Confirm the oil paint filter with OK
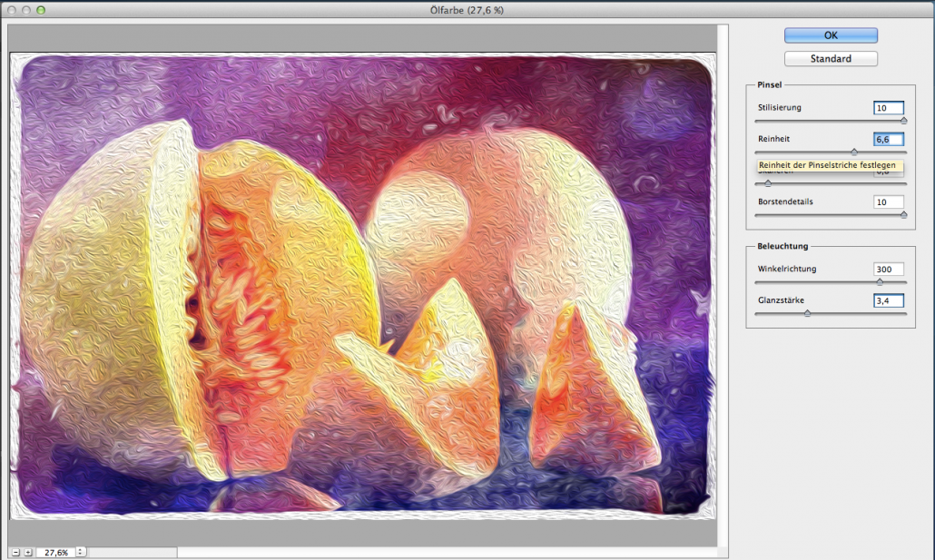Screen dimensions: 935x560 click(x=831, y=35)
